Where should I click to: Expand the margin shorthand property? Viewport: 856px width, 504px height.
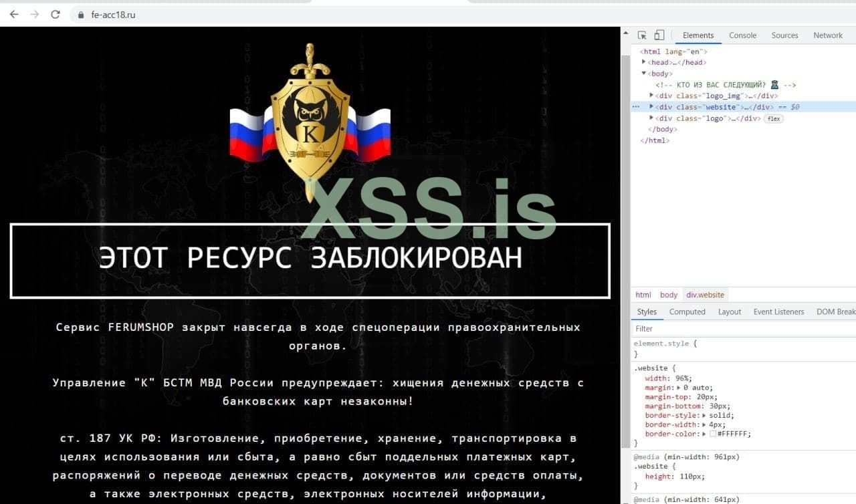[x=679, y=388]
